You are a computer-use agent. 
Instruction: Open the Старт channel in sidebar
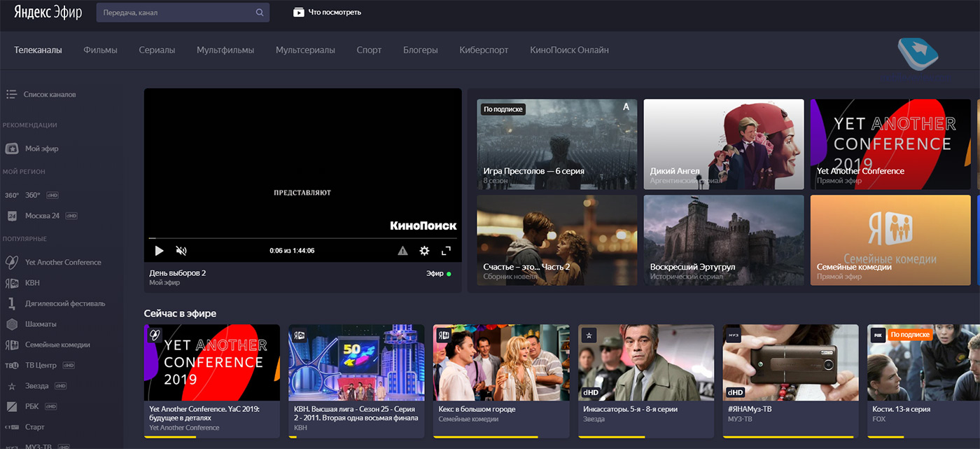tap(25, 427)
